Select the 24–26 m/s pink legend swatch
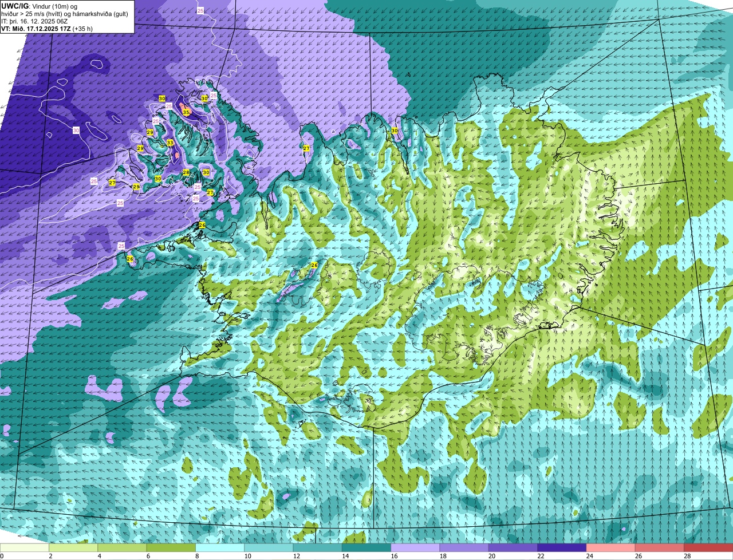Image resolution: width=733 pixels, height=560 pixels. [611, 548]
